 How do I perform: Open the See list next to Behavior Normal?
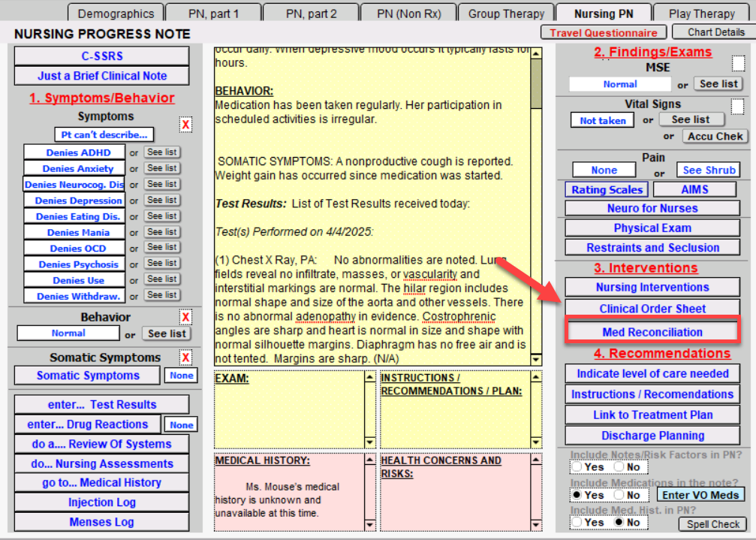pyautogui.click(x=167, y=333)
